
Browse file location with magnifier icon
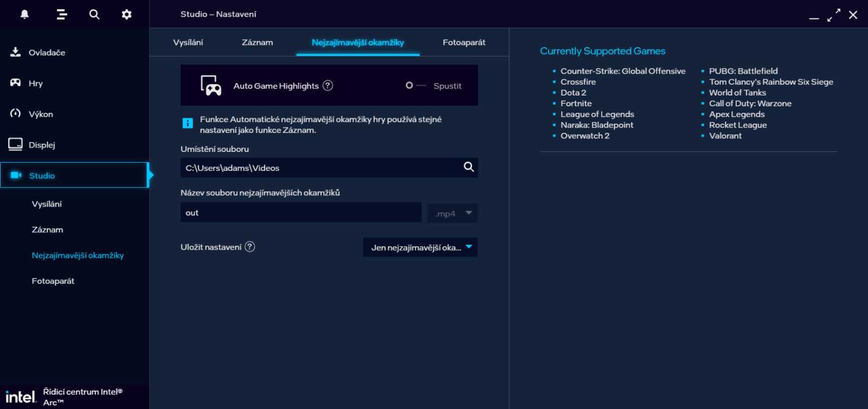coord(469,167)
